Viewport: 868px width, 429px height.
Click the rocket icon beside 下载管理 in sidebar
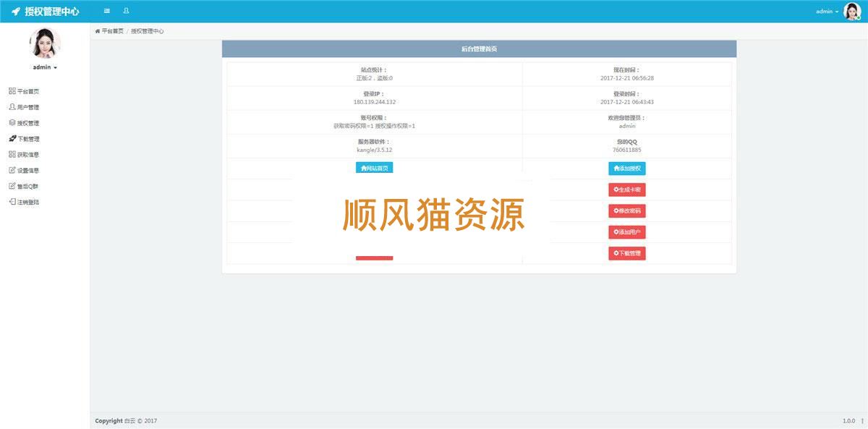click(12, 138)
